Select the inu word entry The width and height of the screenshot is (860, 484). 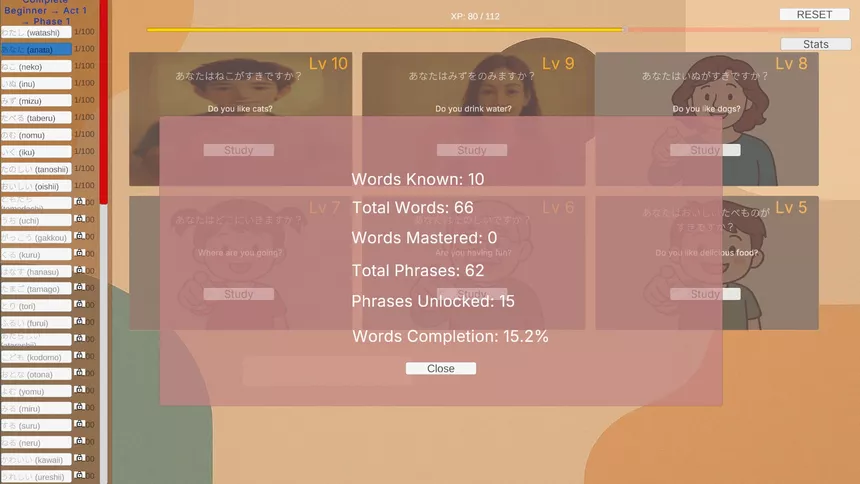(36, 83)
